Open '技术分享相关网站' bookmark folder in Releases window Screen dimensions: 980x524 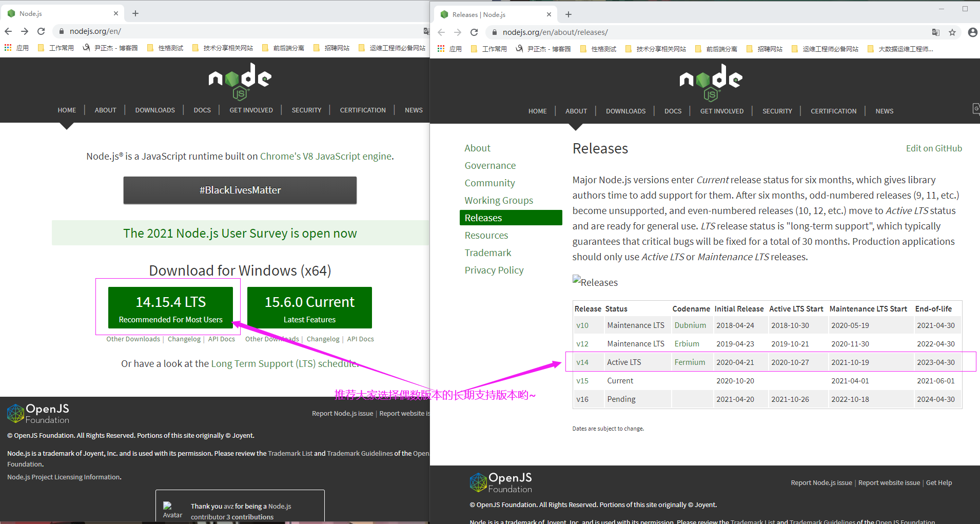point(655,49)
